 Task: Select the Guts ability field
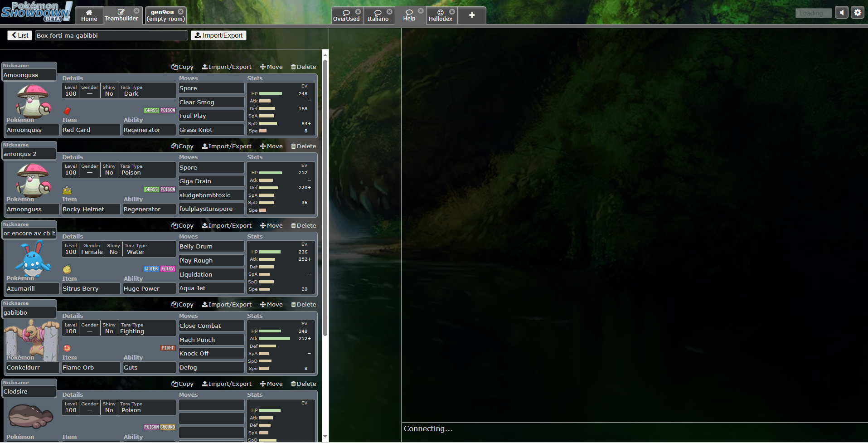tap(149, 368)
